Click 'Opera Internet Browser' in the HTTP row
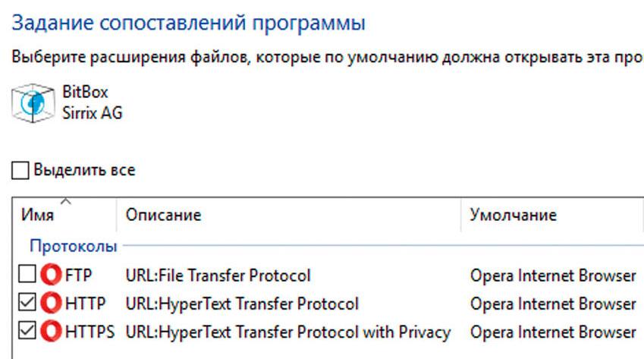The width and height of the screenshot is (644, 359). [x=552, y=304]
